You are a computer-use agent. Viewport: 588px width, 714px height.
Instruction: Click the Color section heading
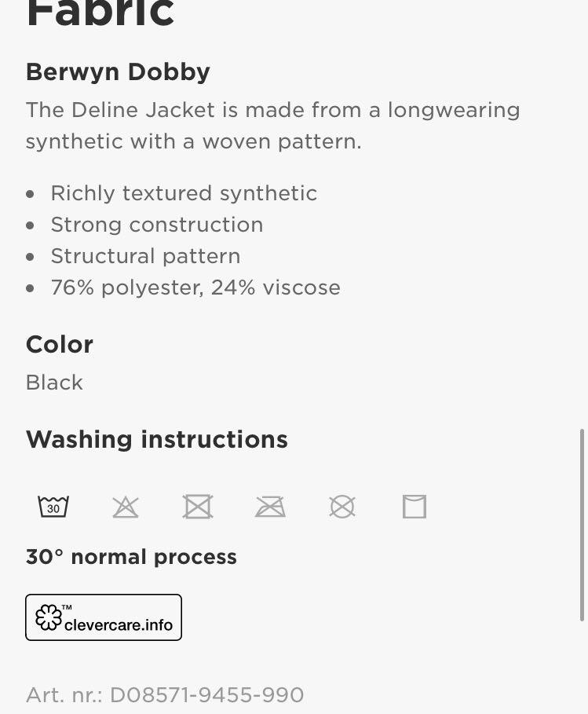(x=60, y=345)
